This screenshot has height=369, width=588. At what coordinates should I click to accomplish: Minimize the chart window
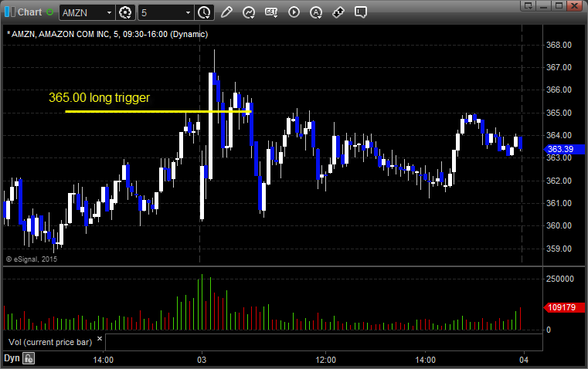pos(544,5)
